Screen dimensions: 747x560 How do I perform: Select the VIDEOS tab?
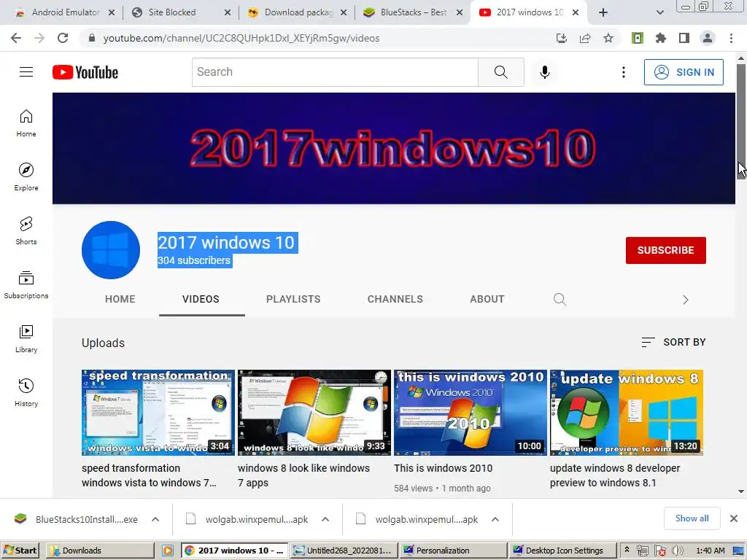(201, 299)
